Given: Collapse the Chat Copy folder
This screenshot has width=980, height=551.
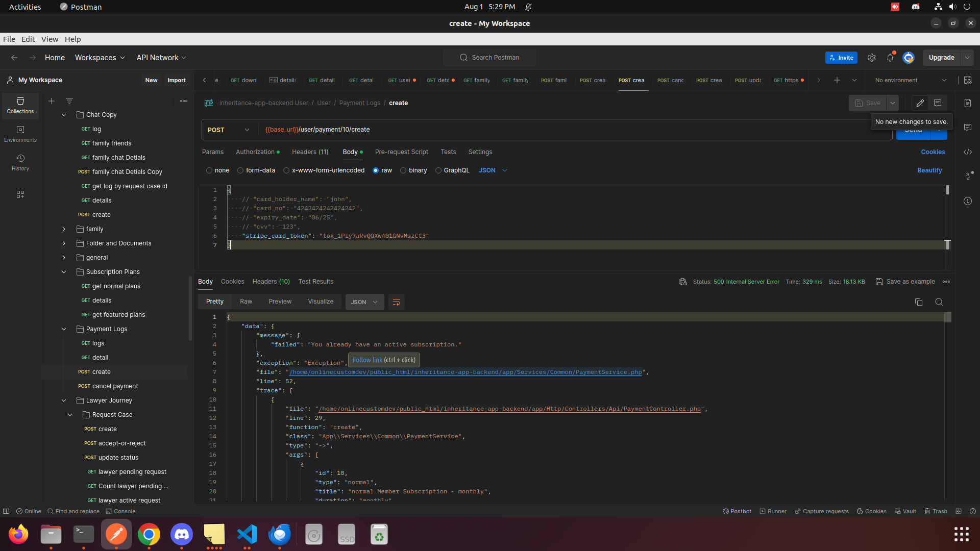Looking at the screenshot, I should [x=64, y=115].
